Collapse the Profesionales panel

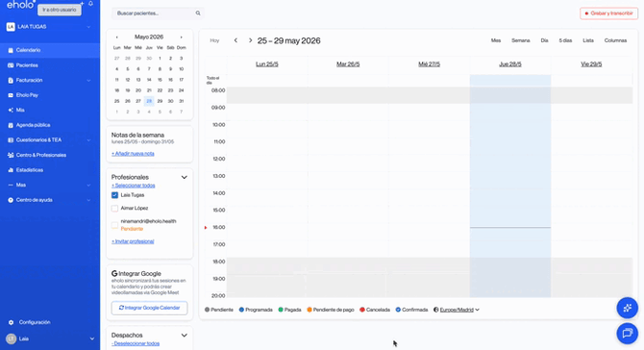[184, 178]
